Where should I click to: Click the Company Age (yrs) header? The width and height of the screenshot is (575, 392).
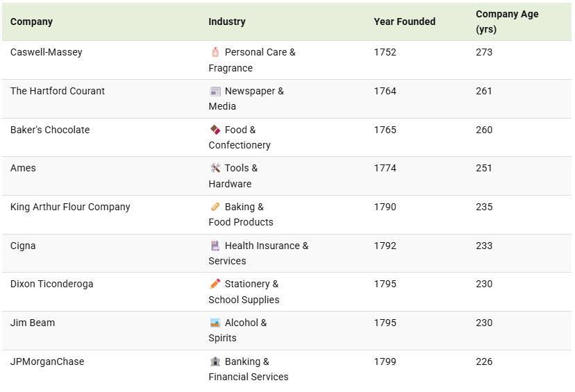point(506,22)
